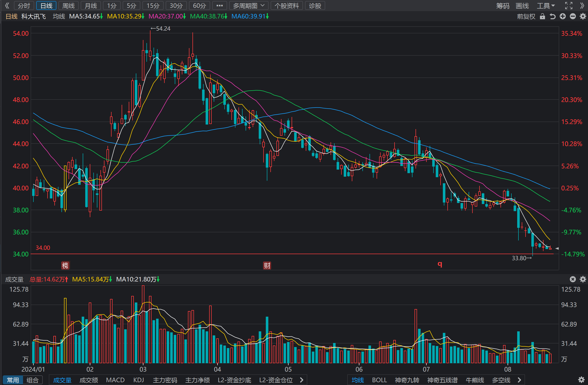Viewport: 588px width, 385px height.
Task: Open 画线 drawing tools
Action: (522, 6)
